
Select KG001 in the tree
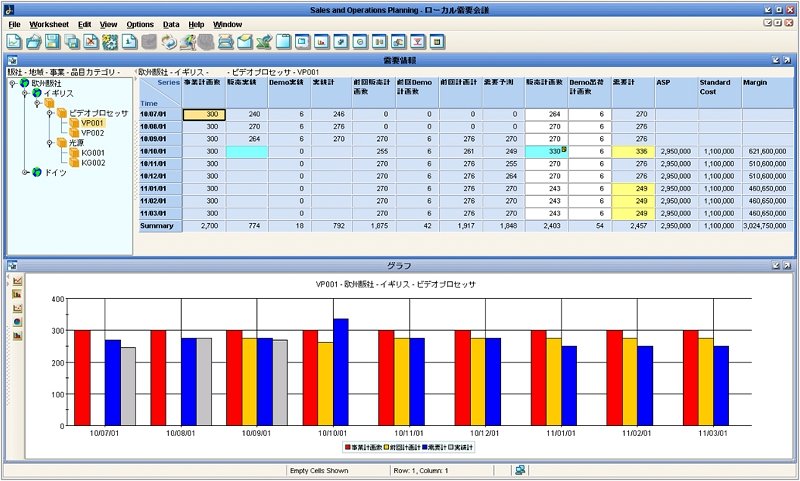tap(93, 153)
